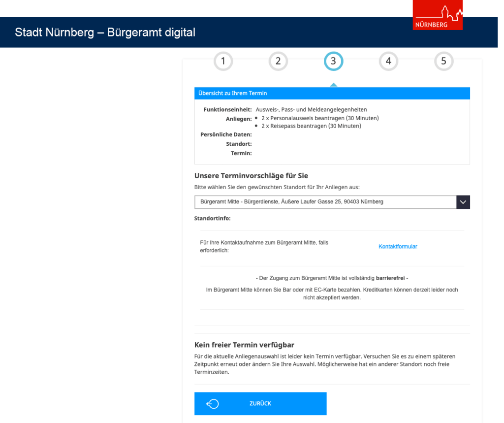Open the Bürgeramt Mitte location select field
The height and width of the screenshot is (423, 504).
325,202
